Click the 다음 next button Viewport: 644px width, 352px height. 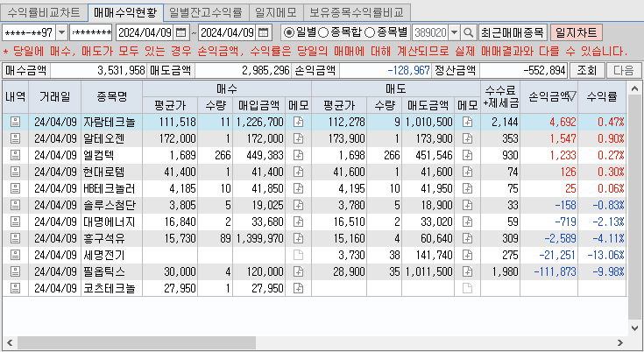(x=624, y=71)
